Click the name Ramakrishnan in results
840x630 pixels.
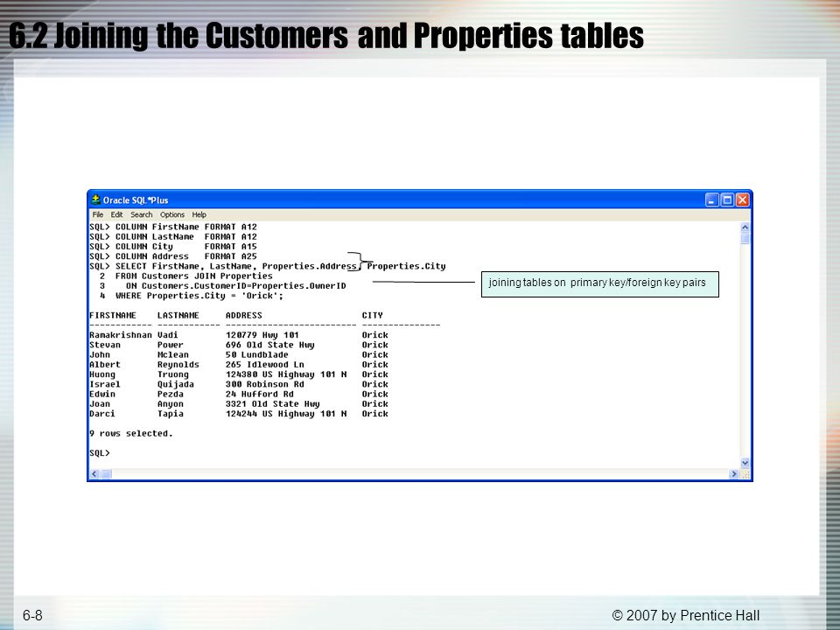tap(121, 335)
